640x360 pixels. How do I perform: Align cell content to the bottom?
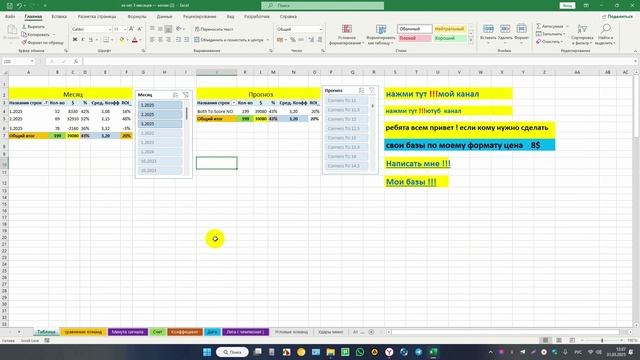pyautogui.click(x=168, y=29)
